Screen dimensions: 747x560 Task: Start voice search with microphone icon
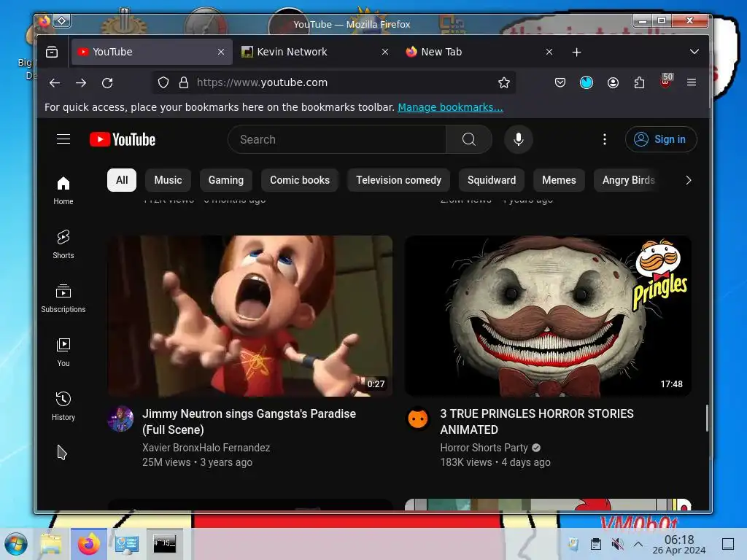coord(519,139)
